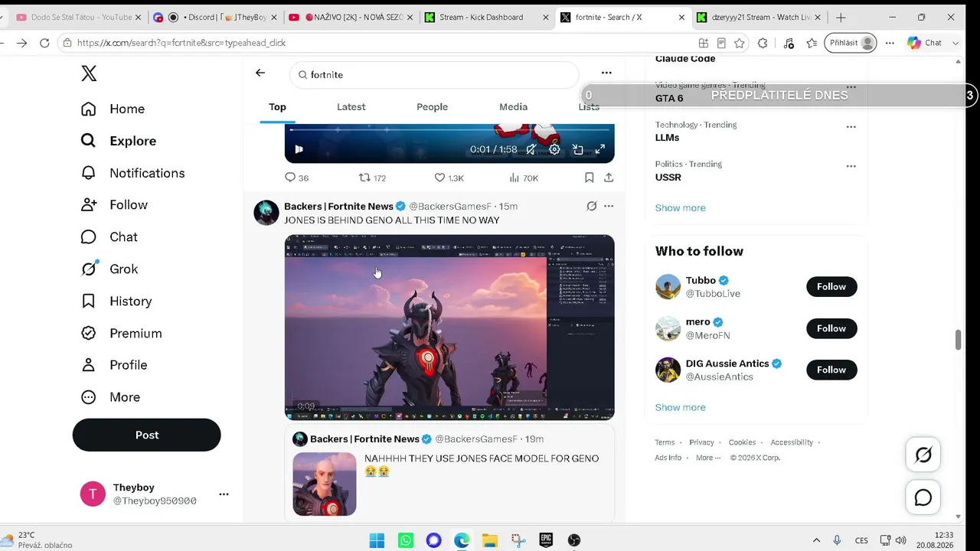Bookmark the post with 1.3K likes
The width and height of the screenshot is (980, 551).
point(589,178)
